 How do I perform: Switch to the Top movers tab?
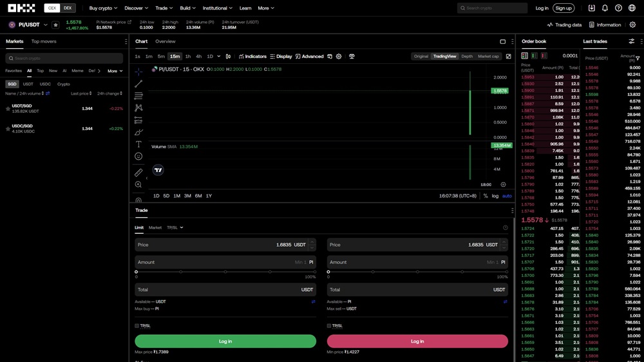44,41
